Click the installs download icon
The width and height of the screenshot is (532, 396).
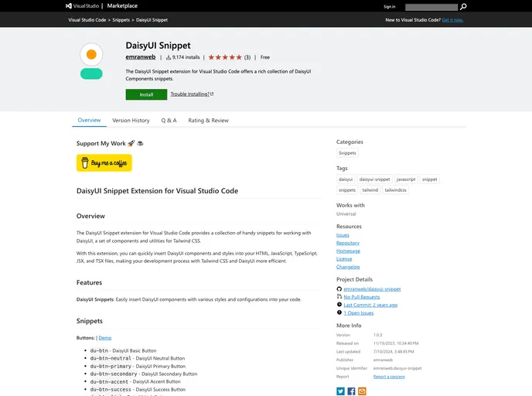point(169,57)
